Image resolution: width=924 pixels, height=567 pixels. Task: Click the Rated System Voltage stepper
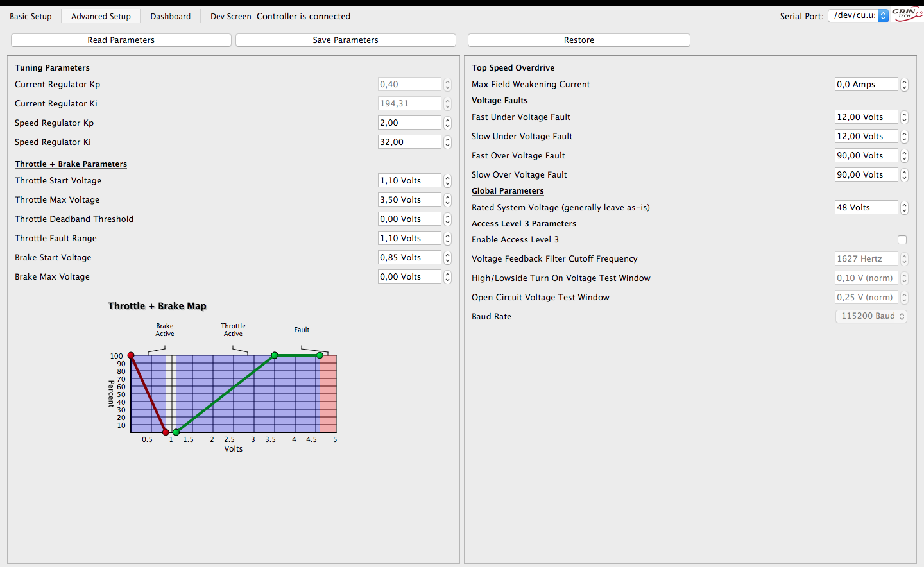(904, 208)
